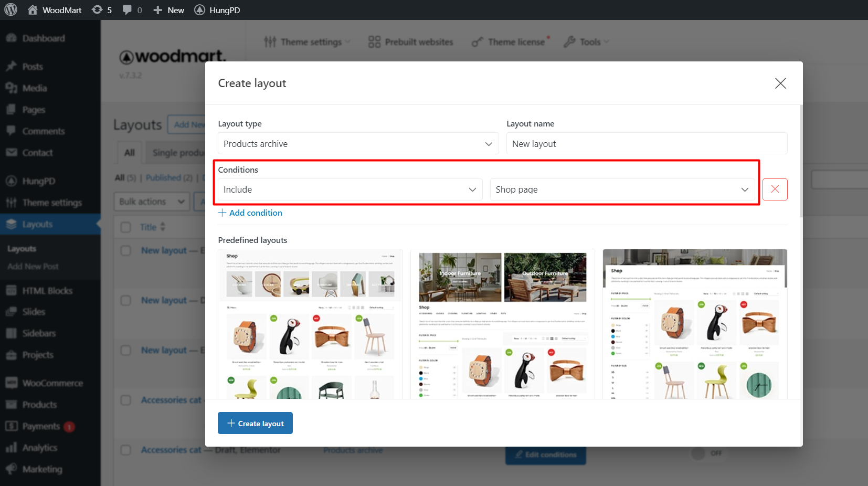The height and width of the screenshot is (486, 868).
Task: Click the Create layout button
Action: pyautogui.click(x=255, y=423)
